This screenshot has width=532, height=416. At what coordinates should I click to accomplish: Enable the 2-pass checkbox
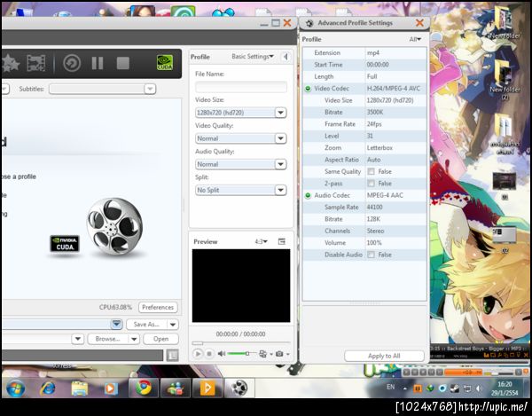(372, 184)
